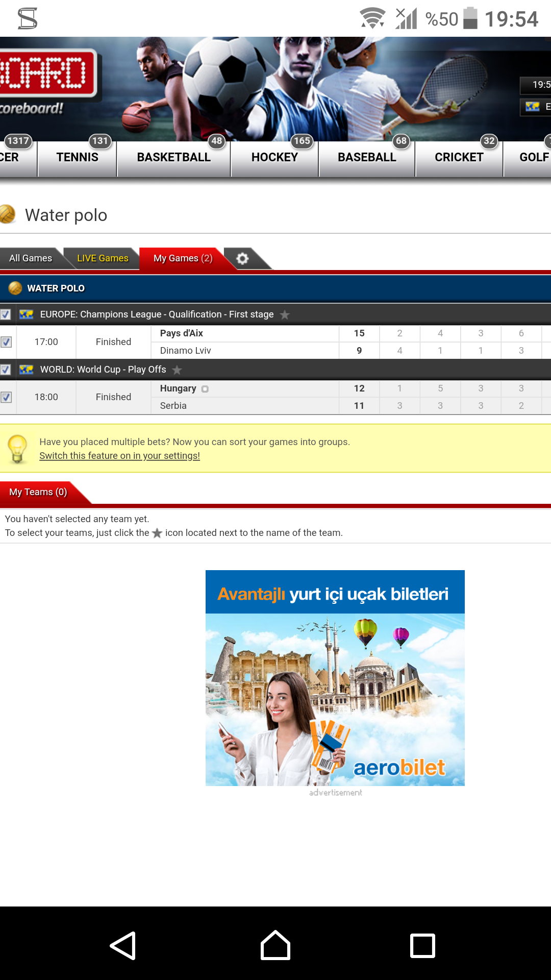
Task: Tap the 18:00 match time
Action: [x=46, y=397]
